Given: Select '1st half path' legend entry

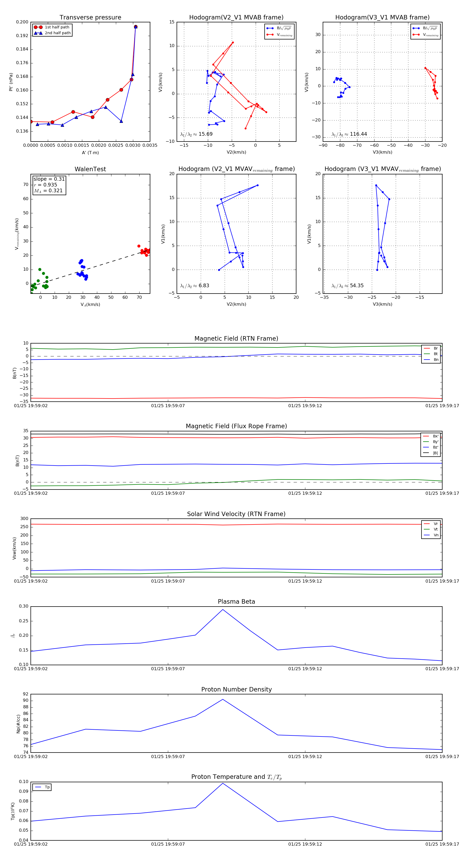Looking at the screenshot, I should pos(52,27).
